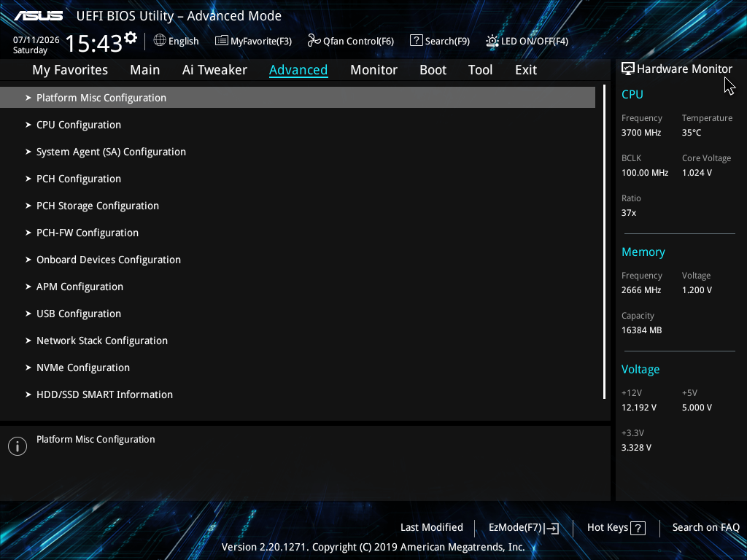Click Core Voltage value 1.024 V
747x560 pixels.
[x=697, y=173]
